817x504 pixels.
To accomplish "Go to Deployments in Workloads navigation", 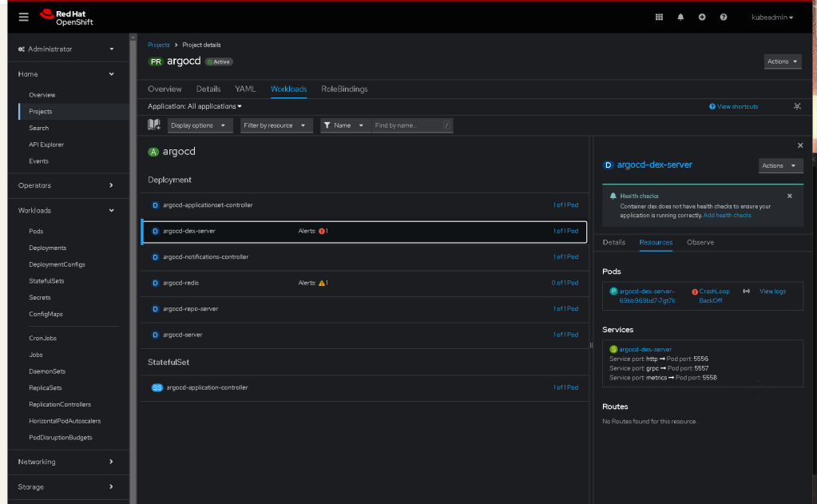I will click(47, 248).
